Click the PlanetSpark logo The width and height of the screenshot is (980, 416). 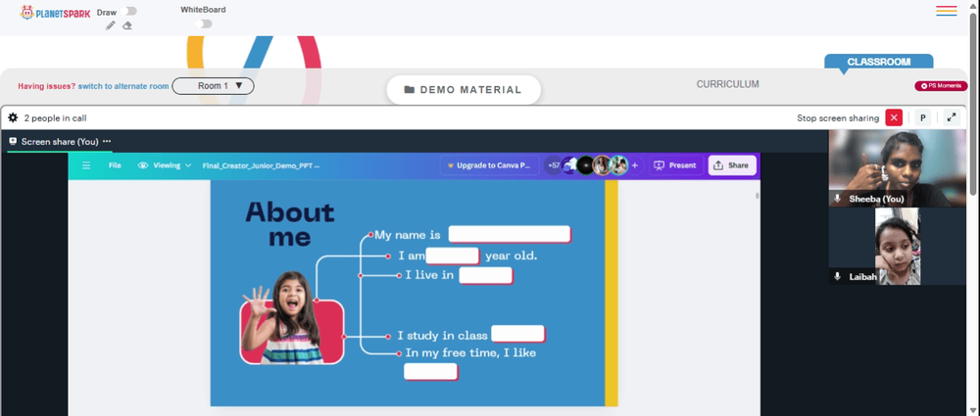click(x=55, y=13)
